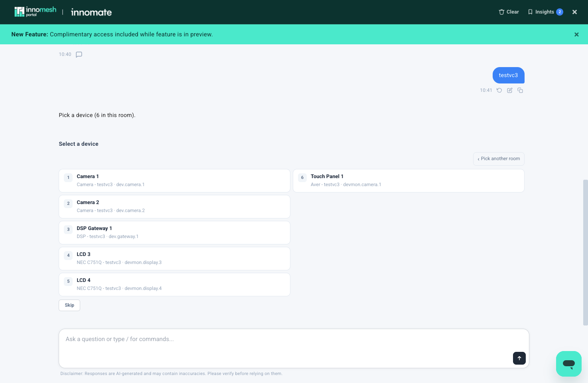Select Camera 2 device

174,206
